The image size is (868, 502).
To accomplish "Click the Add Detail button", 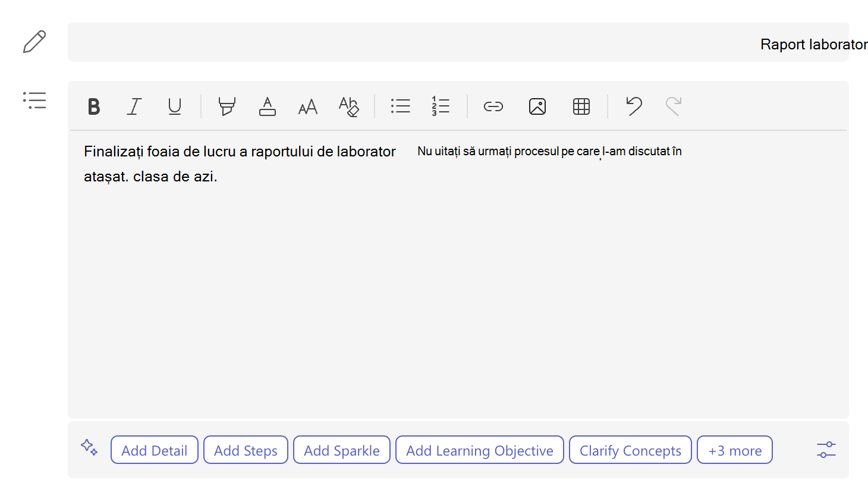I will pos(155,450).
